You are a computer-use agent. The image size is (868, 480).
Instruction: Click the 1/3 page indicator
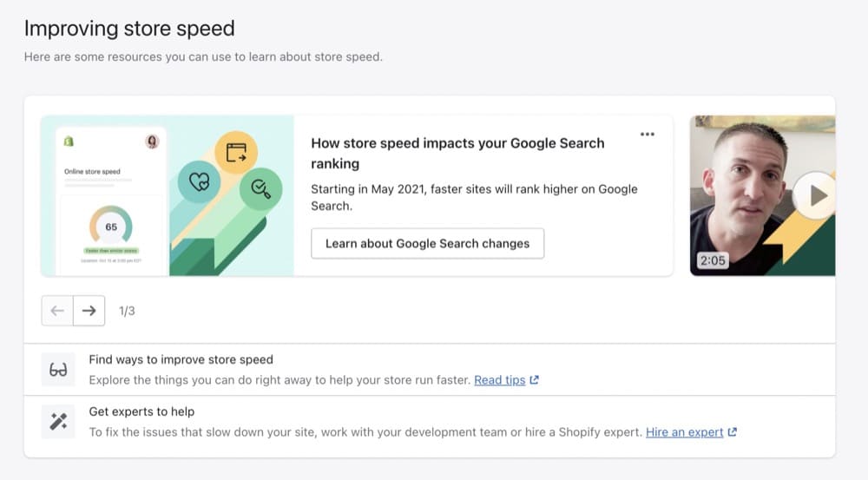[127, 311]
